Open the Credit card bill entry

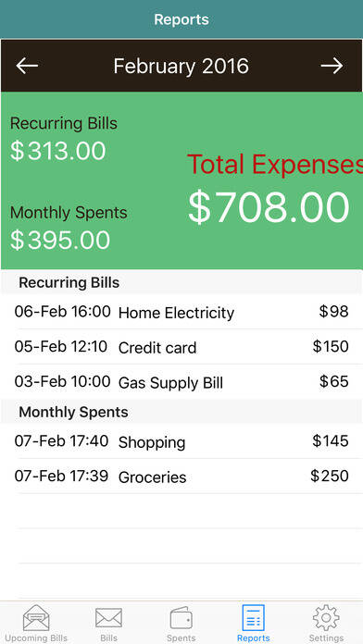point(181,347)
